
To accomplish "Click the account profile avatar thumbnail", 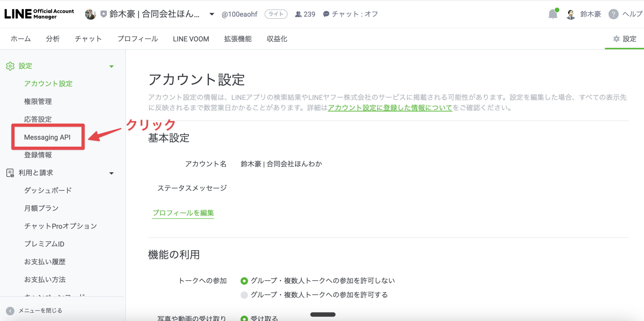I will [90, 14].
